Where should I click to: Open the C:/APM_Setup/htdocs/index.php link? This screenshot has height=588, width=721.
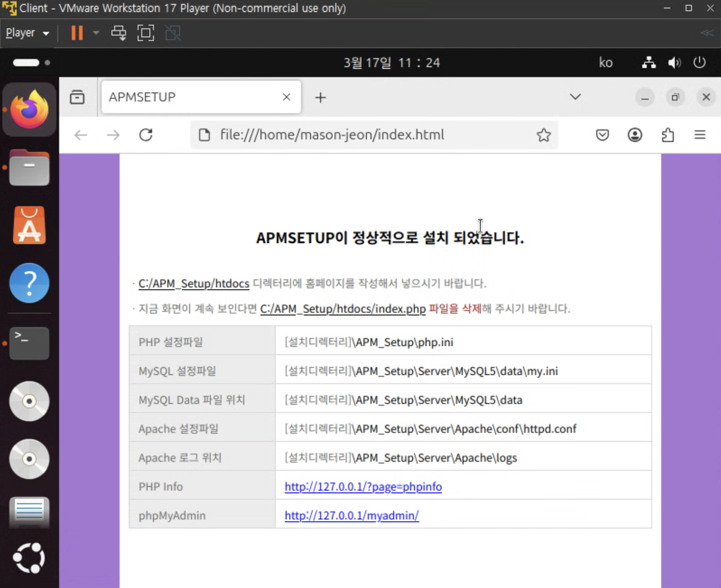pos(343,309)
